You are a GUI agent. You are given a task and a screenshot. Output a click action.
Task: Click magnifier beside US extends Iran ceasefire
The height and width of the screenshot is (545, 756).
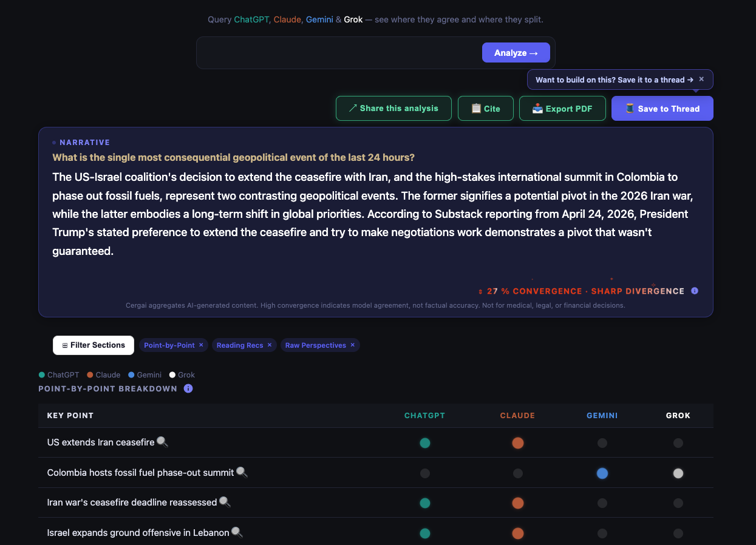coord(162,442)
